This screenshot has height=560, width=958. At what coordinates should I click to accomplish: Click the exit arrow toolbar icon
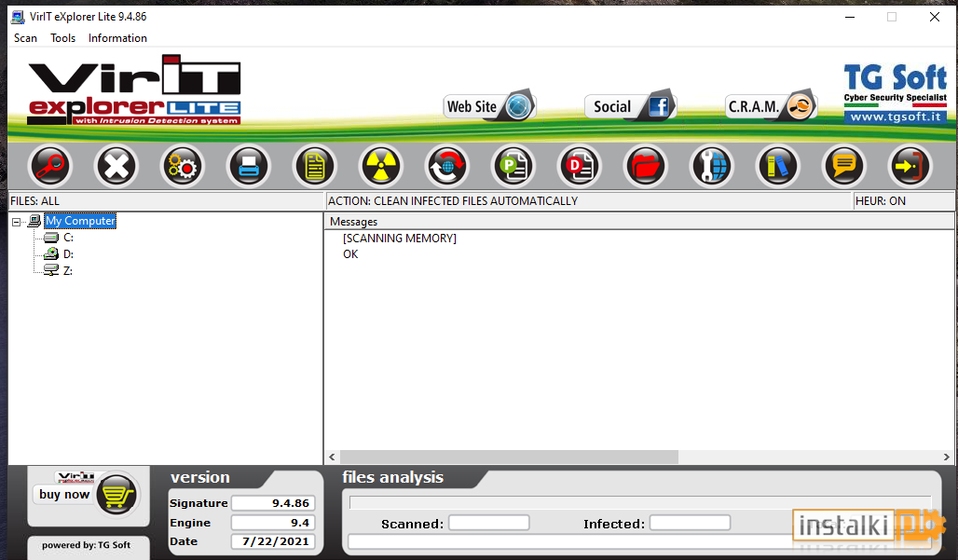point(910,166)
